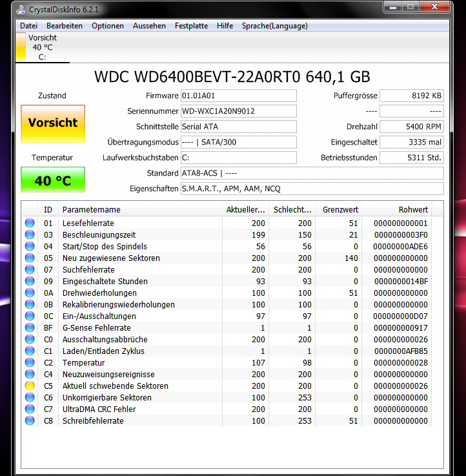Click blue status icon of Neu zugewiesene Sektoren
466x476 pixels.
(30, 258)
